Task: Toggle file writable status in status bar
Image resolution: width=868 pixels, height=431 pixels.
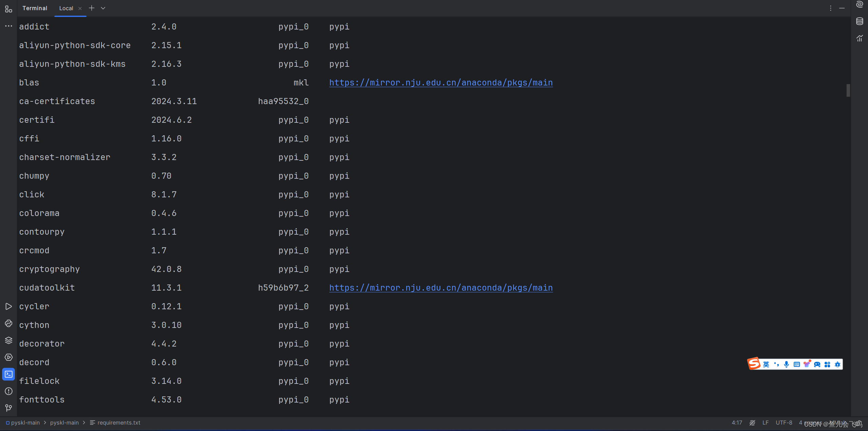Action: (752, 423)
